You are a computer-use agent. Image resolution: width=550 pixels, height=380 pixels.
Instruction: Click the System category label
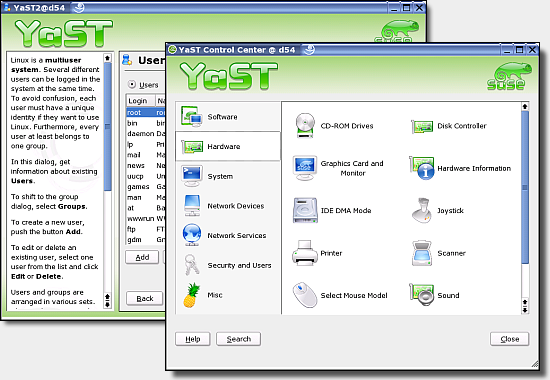(x=220, y=176)
